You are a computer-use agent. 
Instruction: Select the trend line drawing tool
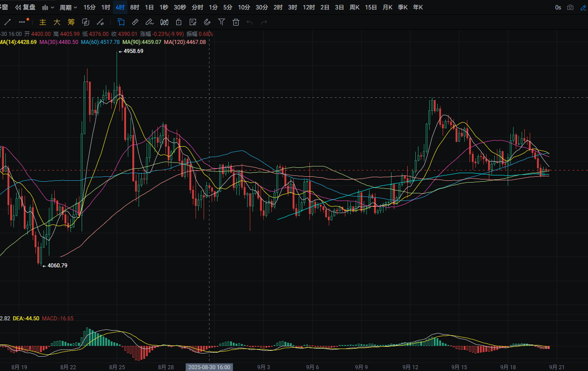coord(7,22)
